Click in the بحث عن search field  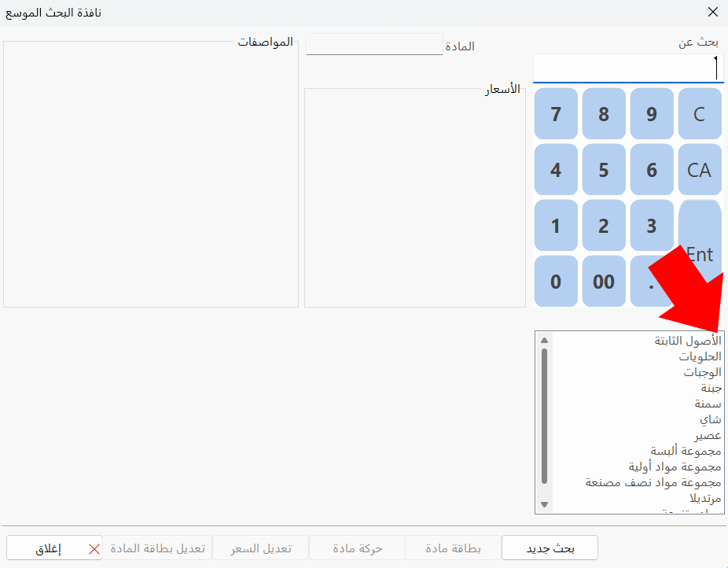[x=627, y=68]
